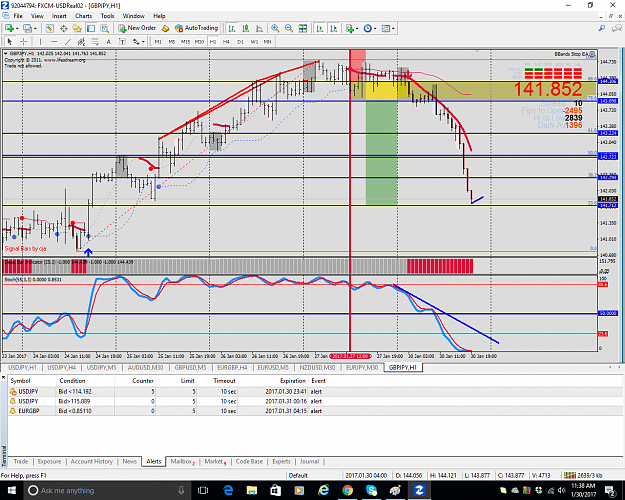The width and height of the screenshot is (625, 500).
Task: Launch MetaEditor from the toolbar icon
Action: (165, 28)
